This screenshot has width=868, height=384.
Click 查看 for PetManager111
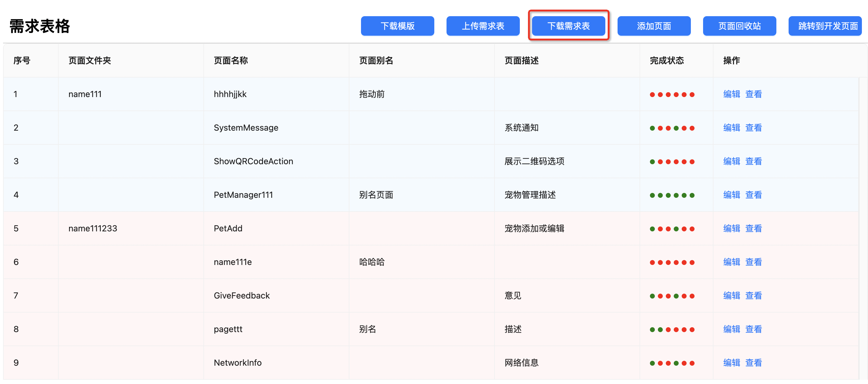click(x=753, y=195)
